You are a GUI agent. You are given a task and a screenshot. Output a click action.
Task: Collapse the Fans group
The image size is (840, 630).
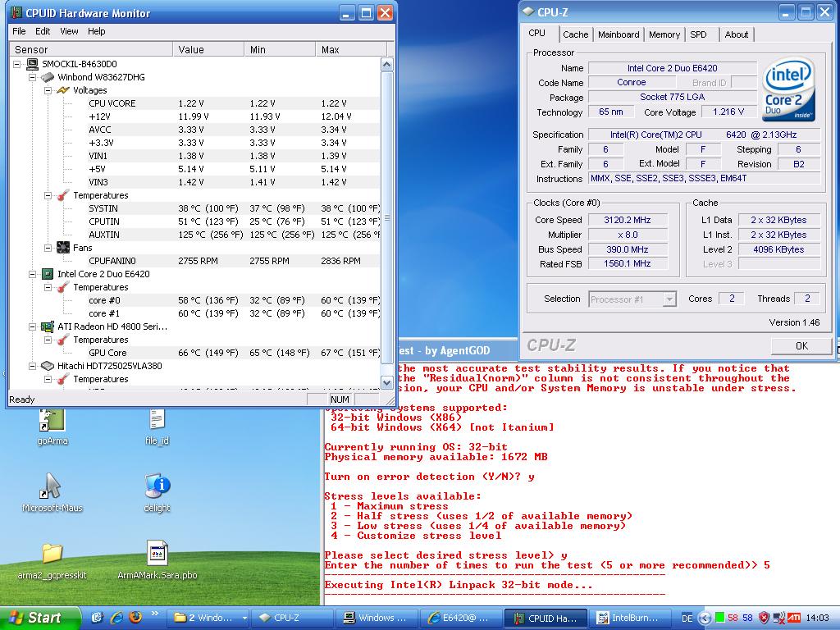(48, 248)
